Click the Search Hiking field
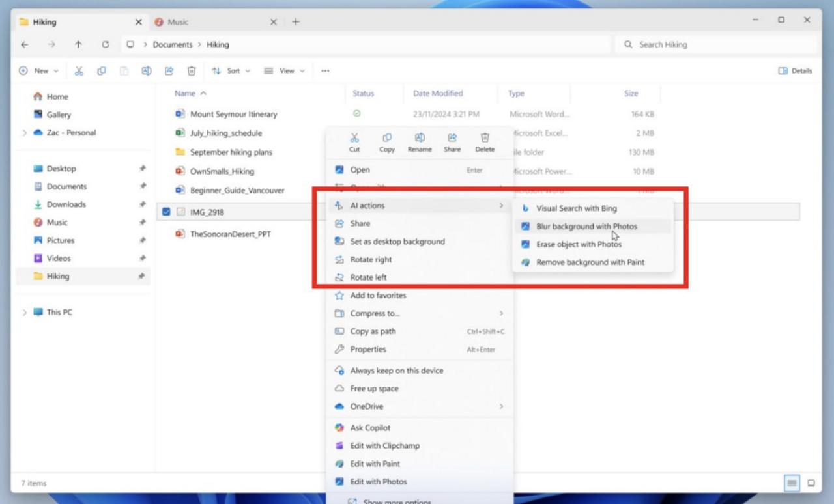This screenshot has height=504, width=834. tap(715, 45)
